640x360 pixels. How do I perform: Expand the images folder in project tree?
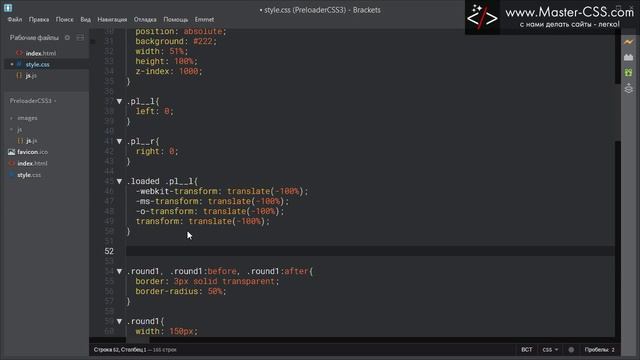11,118
